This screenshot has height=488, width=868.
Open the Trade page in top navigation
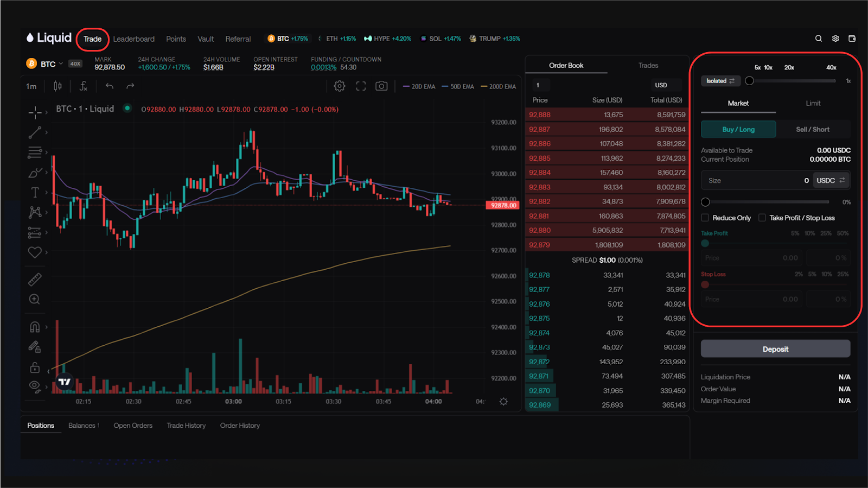click(93, 39)
